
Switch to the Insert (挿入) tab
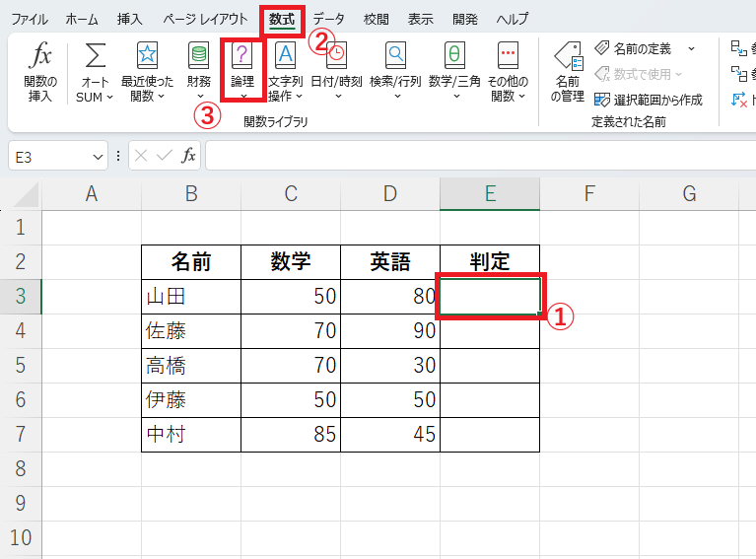(130, 20)
